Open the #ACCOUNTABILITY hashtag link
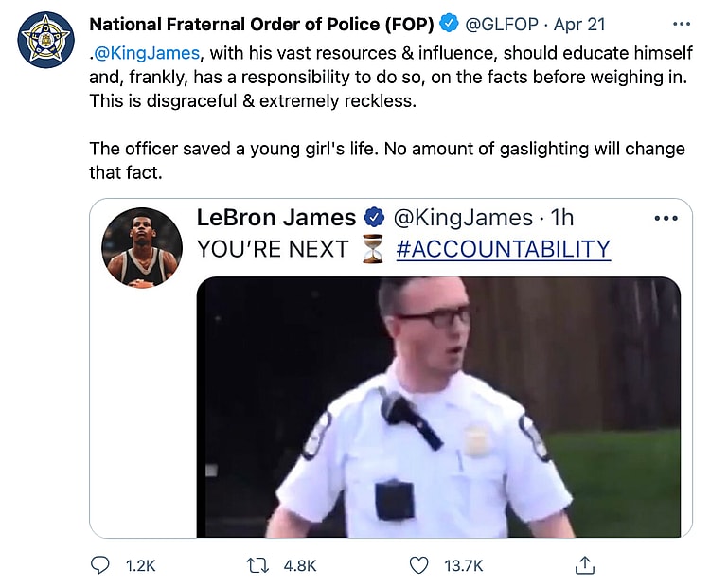Image resolution: width=710 pixels, height=588 pixels. [502, 249]
